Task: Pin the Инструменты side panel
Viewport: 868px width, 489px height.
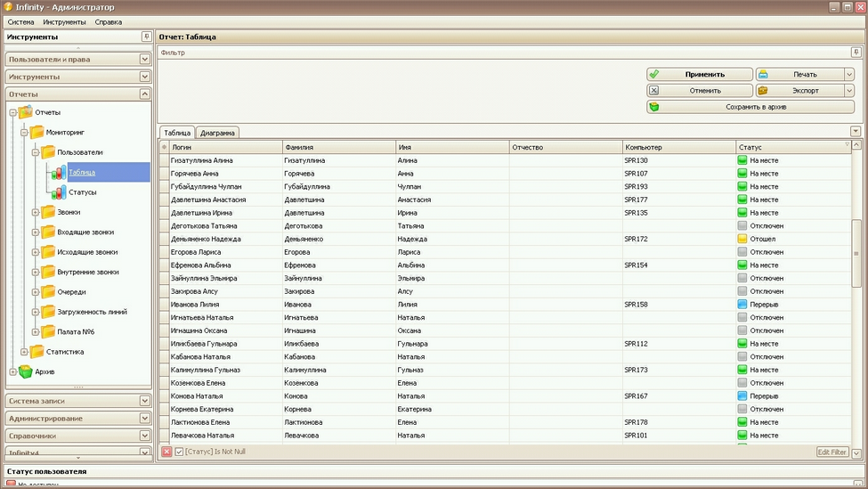Action: pyautogui.click(x=146, y=37)
